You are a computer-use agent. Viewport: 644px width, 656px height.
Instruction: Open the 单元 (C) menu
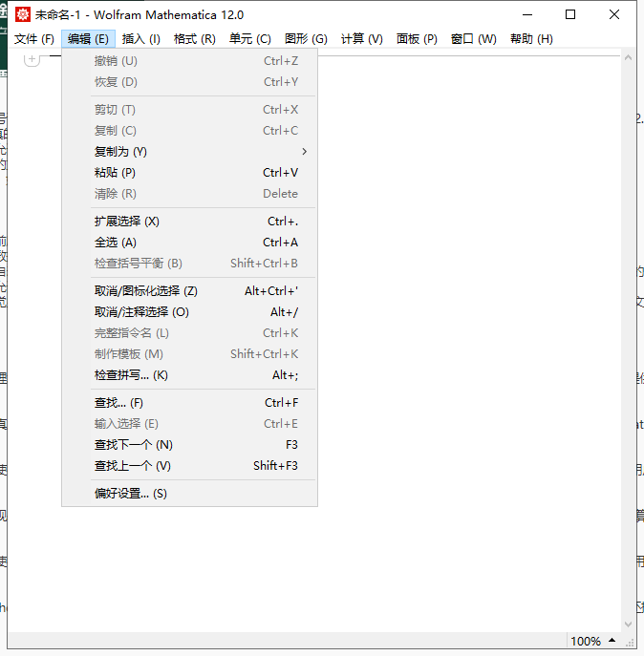point(250,39)
